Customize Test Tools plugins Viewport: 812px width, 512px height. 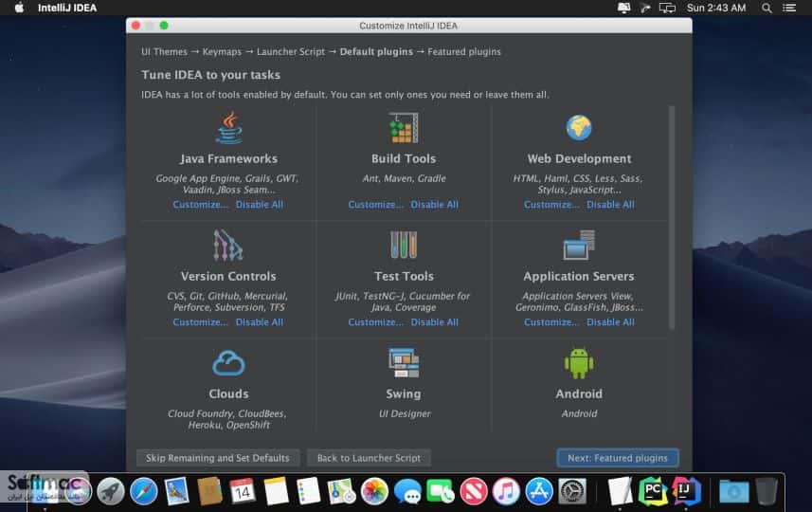pos(375,321)
